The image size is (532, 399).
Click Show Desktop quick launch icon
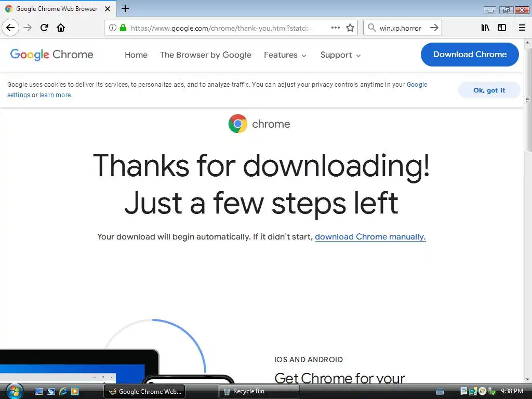[x=39, y=391]
